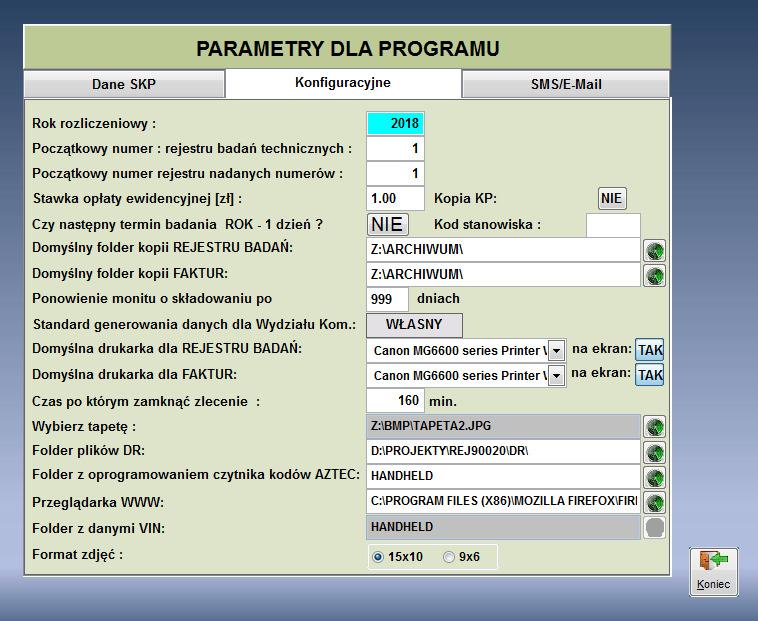The width and height of the screenshot is (758, 621).
Task: Click the 'Wybierz tapetę :' label
Action: coord(84,427)
